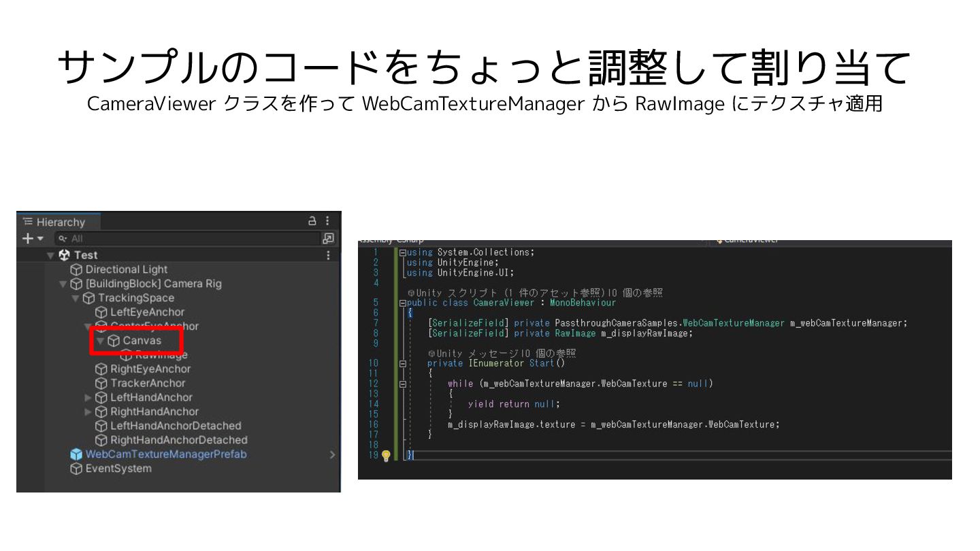Collapse the Test scene foldout arrow
This screenshot has height=551, width=980.
click(50, 255)
